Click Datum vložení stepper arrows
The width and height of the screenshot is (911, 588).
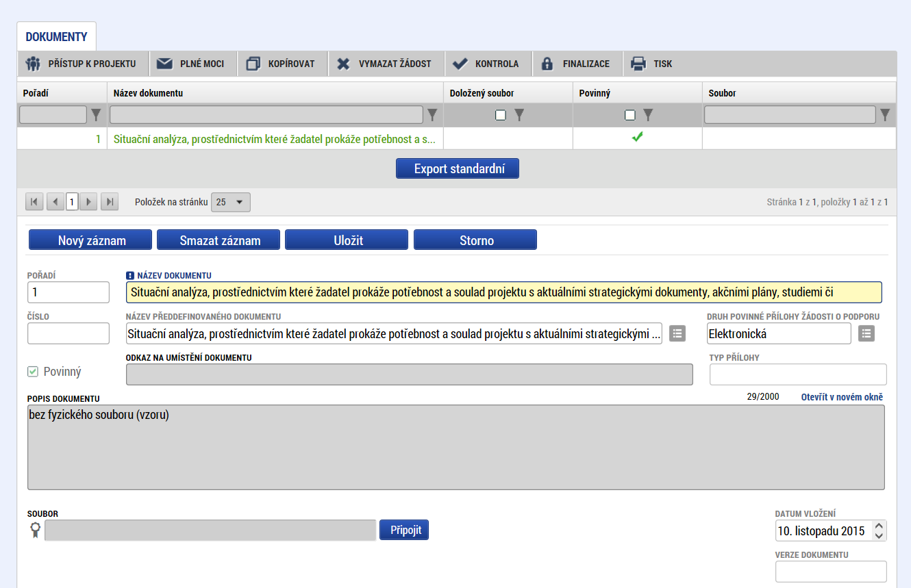pyautogui.click(x=880, y=531)
